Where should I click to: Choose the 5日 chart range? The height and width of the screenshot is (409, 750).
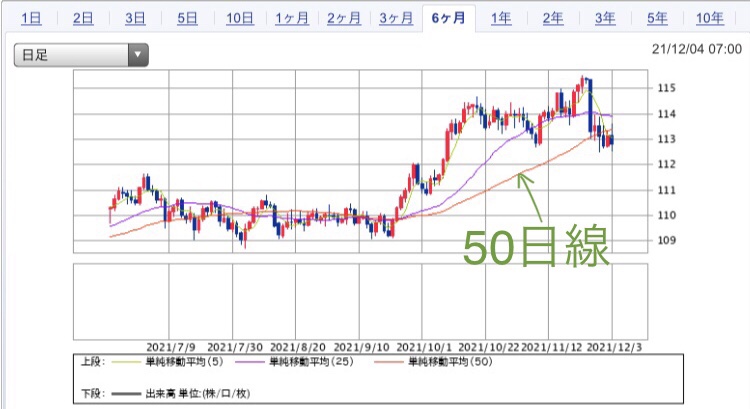click(188, 19)
